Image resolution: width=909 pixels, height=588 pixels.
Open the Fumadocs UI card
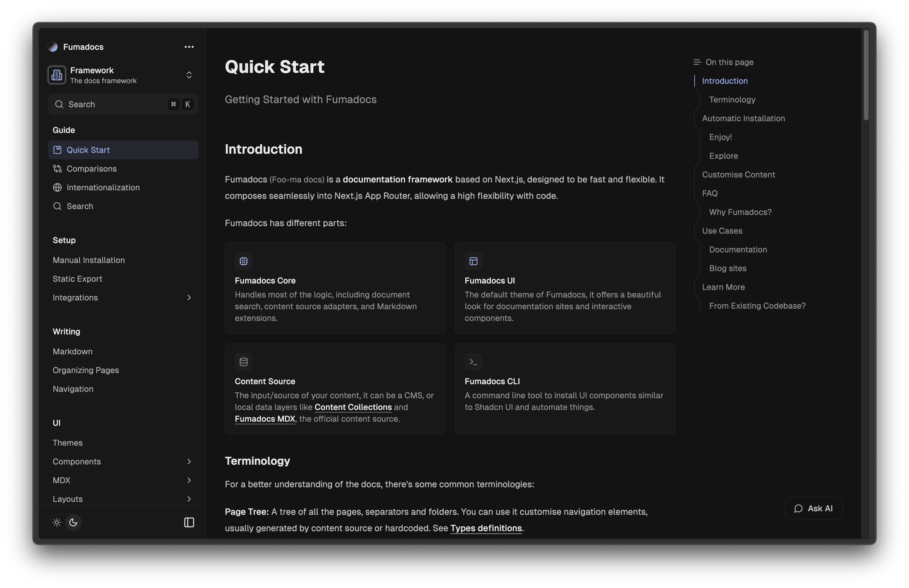565,288
